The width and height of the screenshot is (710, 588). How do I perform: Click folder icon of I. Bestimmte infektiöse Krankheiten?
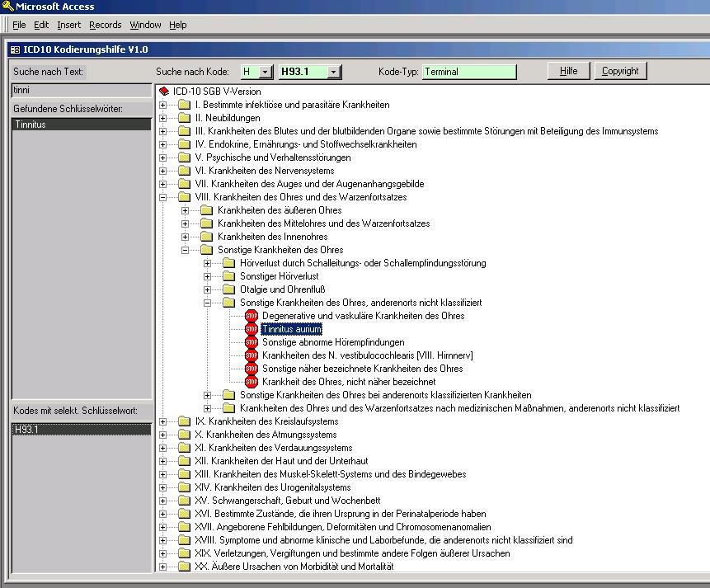184,105
